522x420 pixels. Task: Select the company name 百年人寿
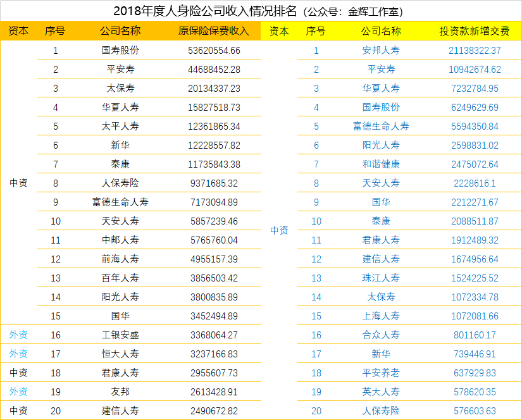[x=120, y=278]
